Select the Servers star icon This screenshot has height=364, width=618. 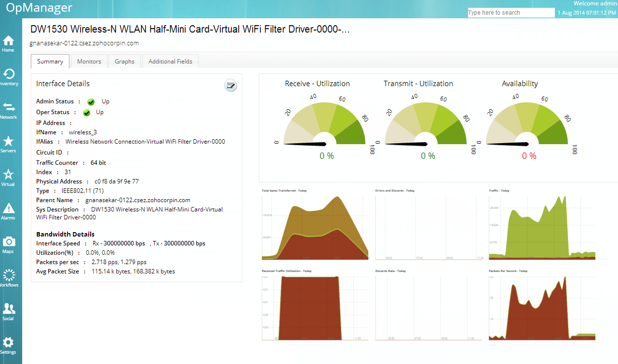(x=8, y=143)
